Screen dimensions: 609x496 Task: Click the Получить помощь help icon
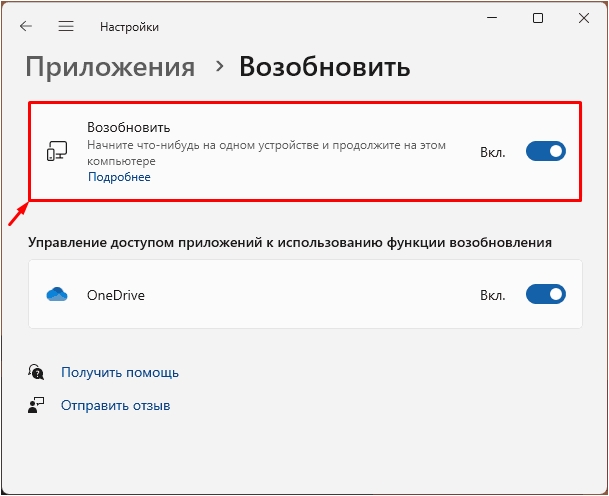click(36, 372)
